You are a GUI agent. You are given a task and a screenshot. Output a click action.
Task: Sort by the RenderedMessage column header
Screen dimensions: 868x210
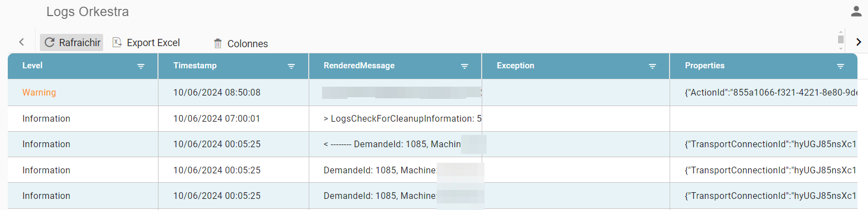(x=359, y=66)
